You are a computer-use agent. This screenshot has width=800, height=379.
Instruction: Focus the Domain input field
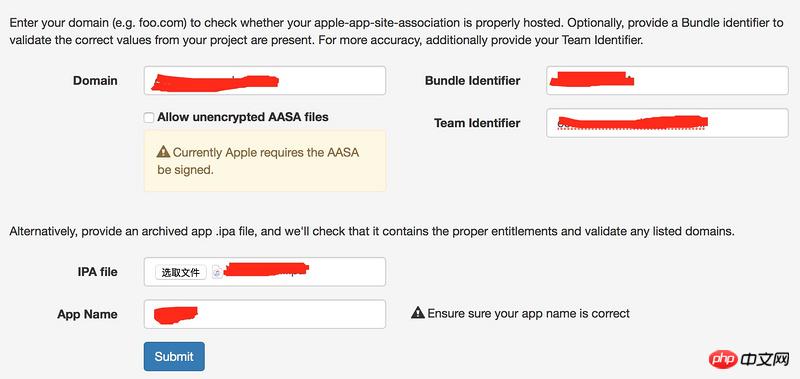(265, 81)
